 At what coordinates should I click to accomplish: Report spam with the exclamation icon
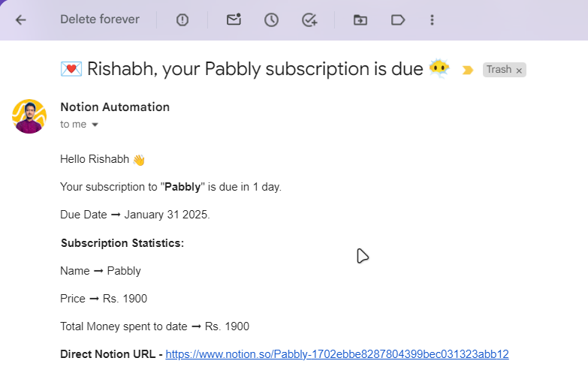tap(182, 20)
